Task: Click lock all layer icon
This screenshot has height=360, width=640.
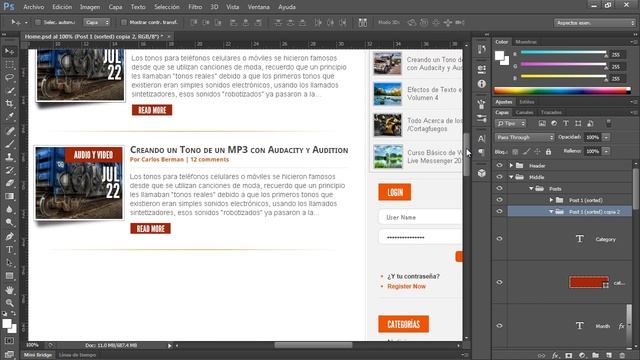Action: (x=548, y=151)
